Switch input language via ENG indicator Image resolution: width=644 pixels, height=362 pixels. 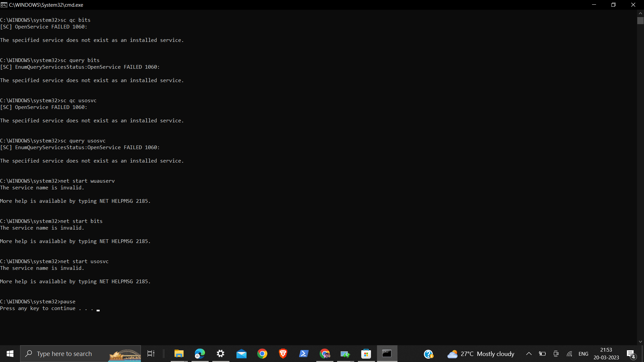pos(583,354)
